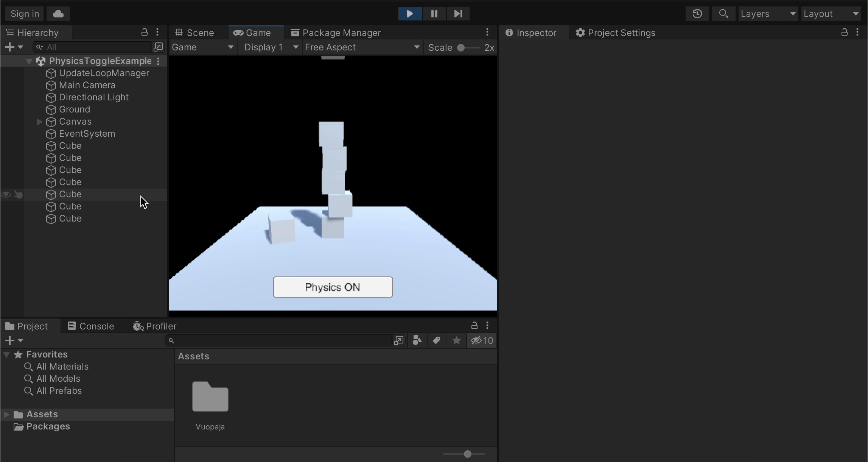The image size is (868, 462).
Task: Select the last Cube in Hierarchy
Action: (x=70, y=219)
